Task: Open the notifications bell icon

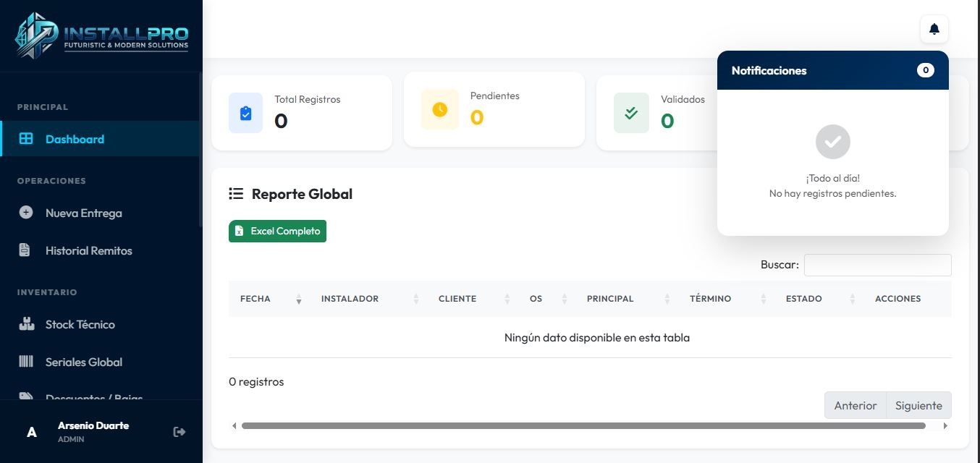Action: click(x=934, y=29)
